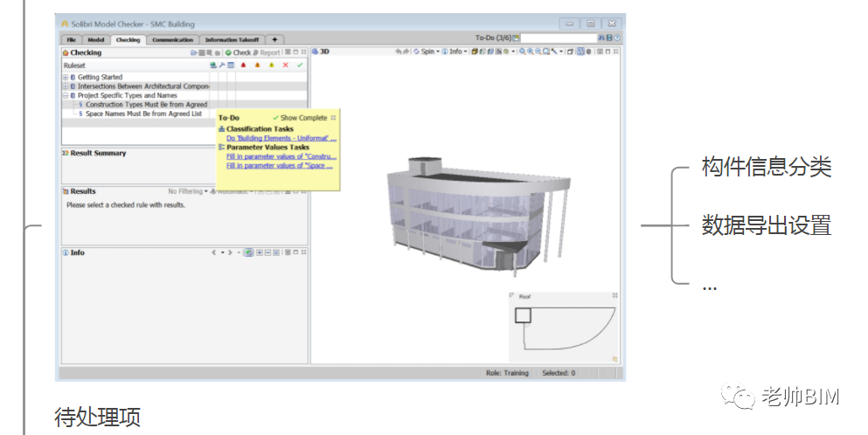Add new layout with plus tab

coord(274,40)
